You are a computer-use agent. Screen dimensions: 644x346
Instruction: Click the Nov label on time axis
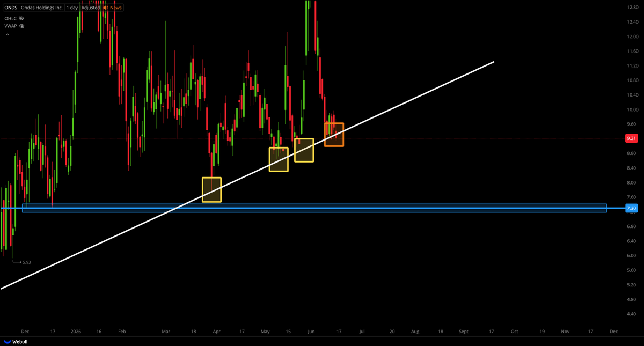(x=565, y=332)
